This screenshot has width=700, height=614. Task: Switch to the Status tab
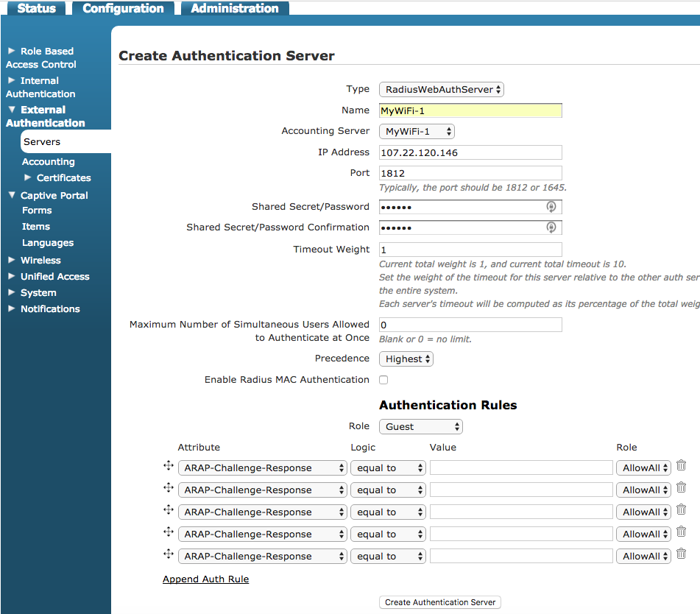(x=36, y=8)
